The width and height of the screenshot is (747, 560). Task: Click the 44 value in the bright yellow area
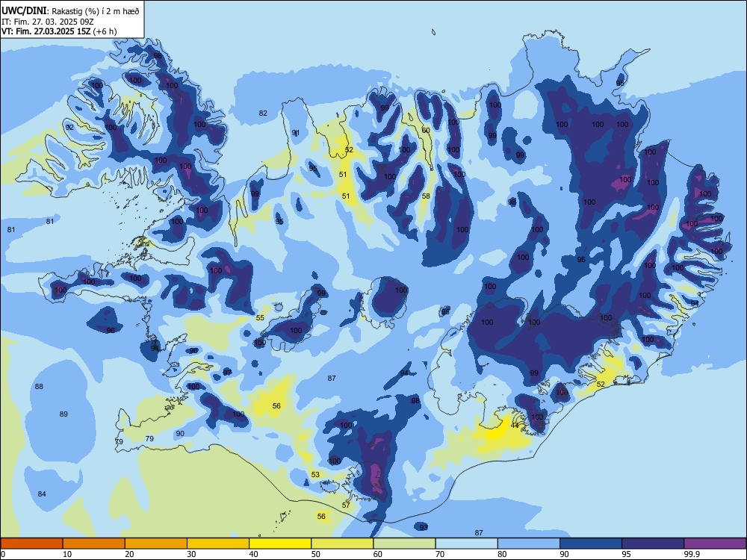(x=515, y=426)
